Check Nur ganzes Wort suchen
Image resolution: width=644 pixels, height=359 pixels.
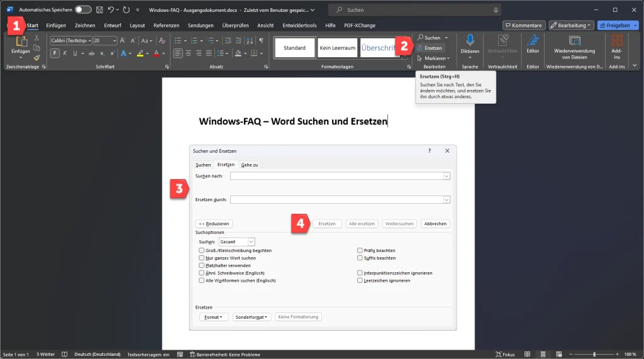(201, 258)
